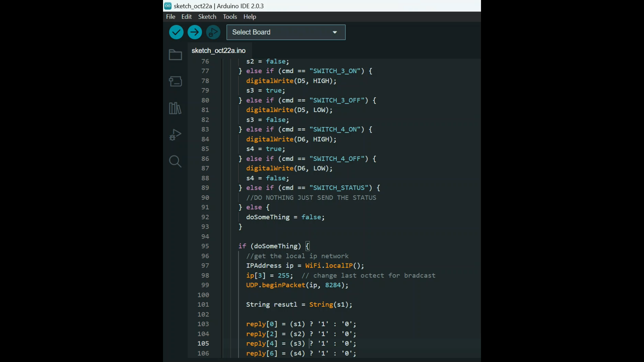This screenshot has width=644, height=362.
Task: Open the Tools menu
Action: click(x=229, y=16)
